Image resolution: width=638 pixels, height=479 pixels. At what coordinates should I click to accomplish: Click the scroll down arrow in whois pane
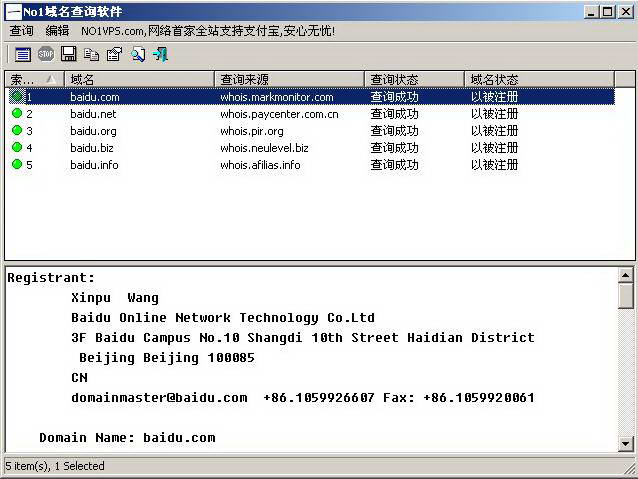point(625,444)
